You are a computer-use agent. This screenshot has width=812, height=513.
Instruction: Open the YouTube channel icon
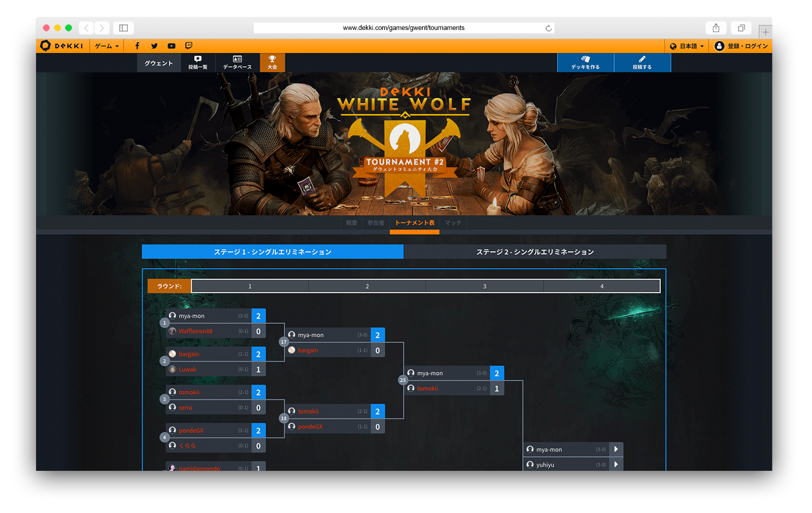(x=172, y=46)
